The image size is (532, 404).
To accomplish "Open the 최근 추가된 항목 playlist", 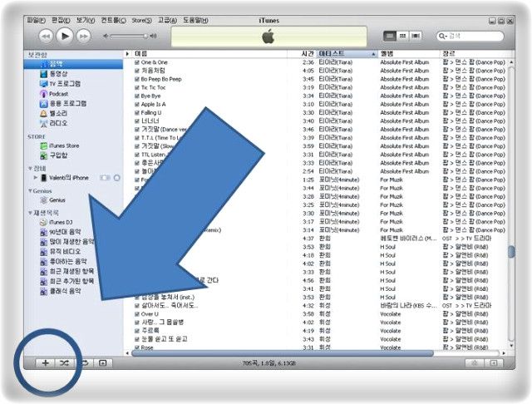I will (66, 282).
